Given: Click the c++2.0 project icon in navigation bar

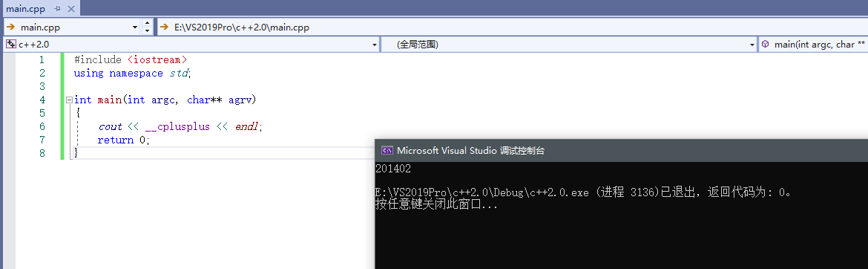Looking at the screenshot, I should pyautogui.click(x=11, y=45).
